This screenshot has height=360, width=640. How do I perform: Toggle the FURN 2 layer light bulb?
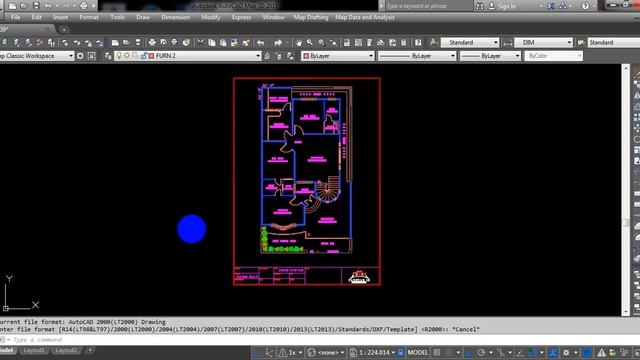point(119,56)
